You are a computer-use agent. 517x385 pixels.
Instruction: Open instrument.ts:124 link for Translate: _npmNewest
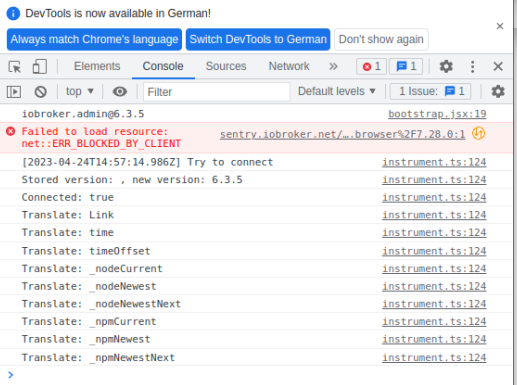pyautogui.click(x=434, y=339)
